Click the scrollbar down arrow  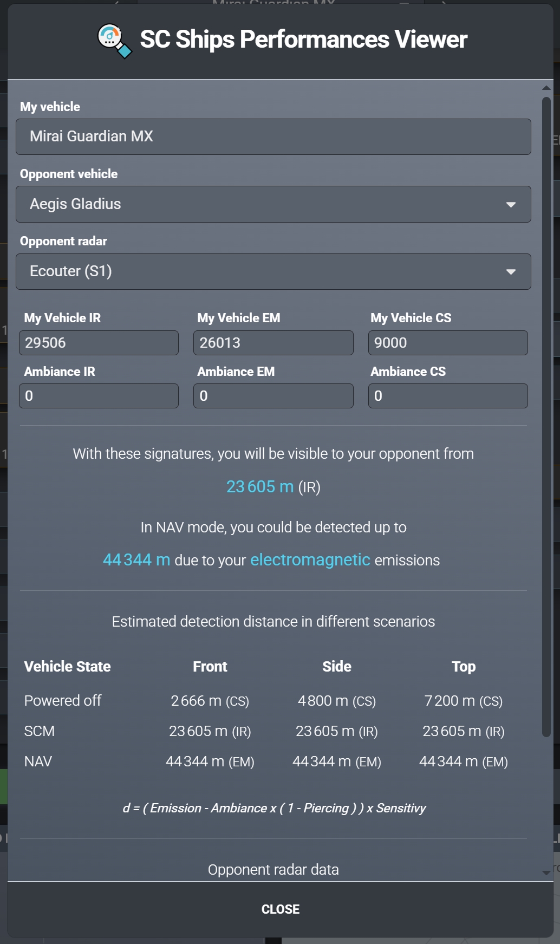tap(546, 873)
